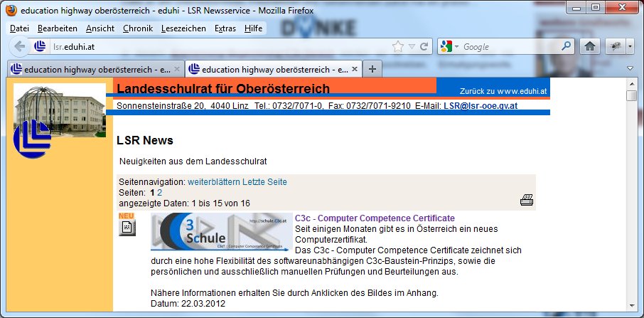The image size is (644, 318).
Task: Expand the URL history dropdown arrow
Action: (x=412, y=47)
